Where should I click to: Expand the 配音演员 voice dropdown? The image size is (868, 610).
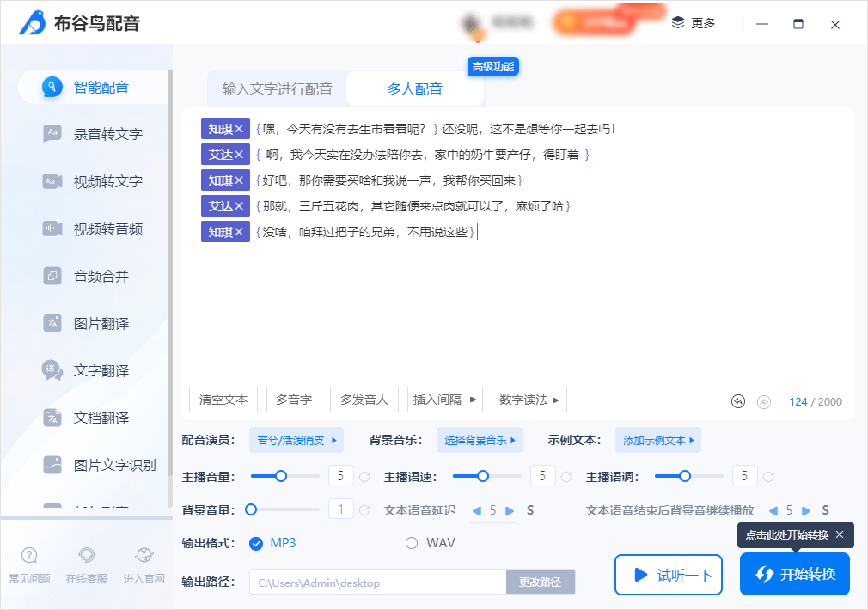point(296,441)
